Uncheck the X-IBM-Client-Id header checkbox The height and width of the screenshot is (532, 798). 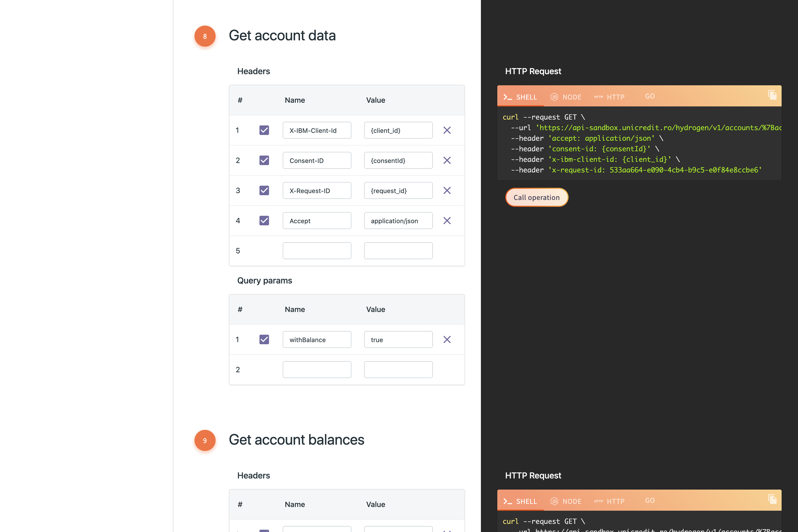264,130
